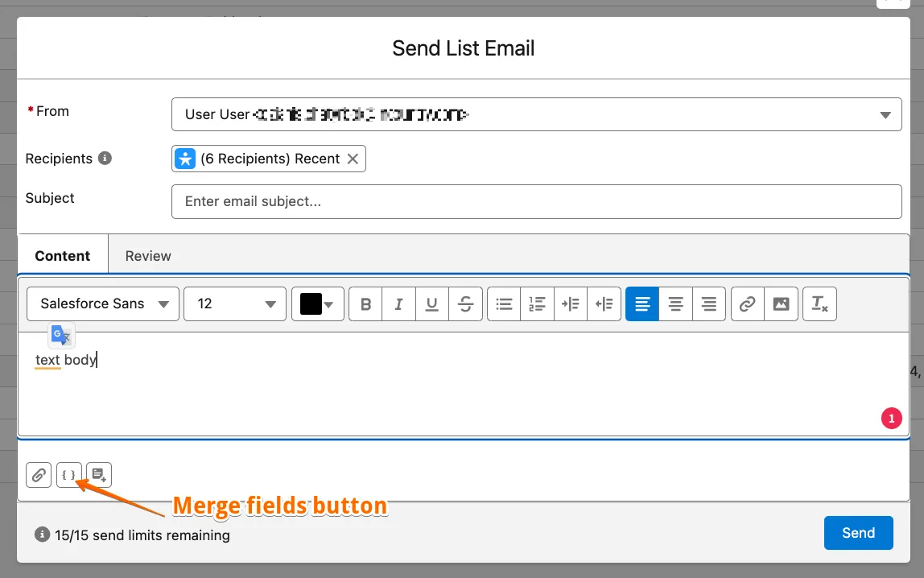Insert an image into email body

click(x=781, y=304)
